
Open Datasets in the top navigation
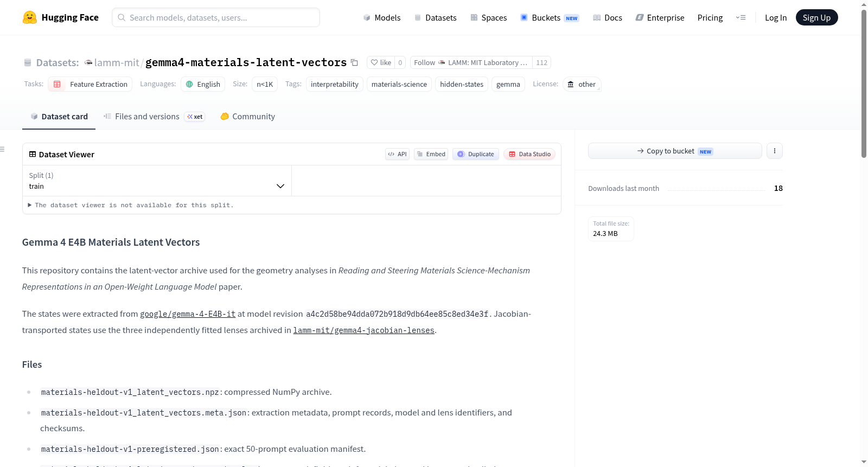[x=435, y=17]
